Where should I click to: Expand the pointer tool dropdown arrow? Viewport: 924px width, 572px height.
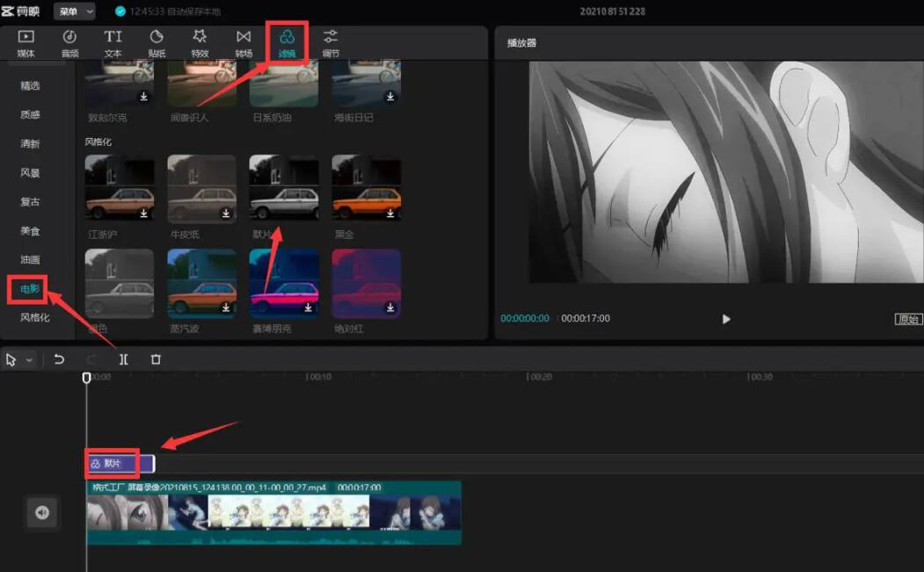click(x=29, y=360)
